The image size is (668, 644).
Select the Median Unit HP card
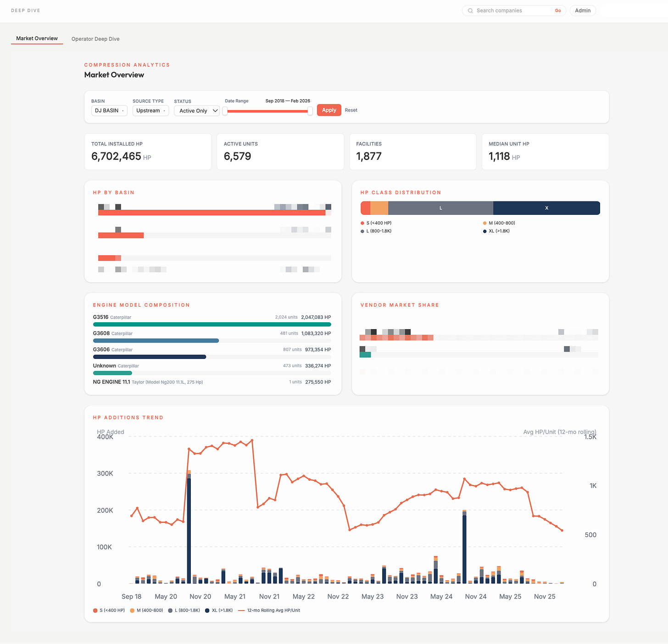(545, 151)
